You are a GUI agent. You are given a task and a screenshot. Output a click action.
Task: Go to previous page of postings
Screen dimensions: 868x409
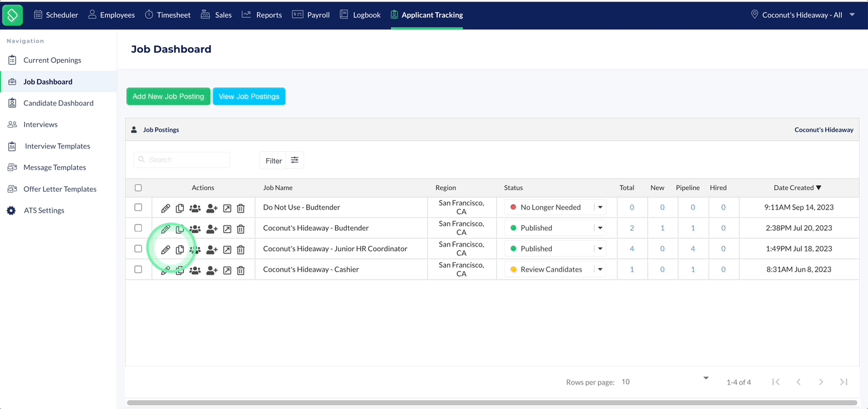click(798, 381)
